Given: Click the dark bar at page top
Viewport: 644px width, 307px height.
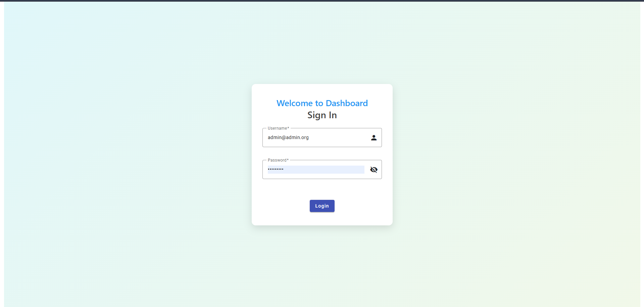Looking at the screenshot, I should pyautogui.click(x=322, y=1).
